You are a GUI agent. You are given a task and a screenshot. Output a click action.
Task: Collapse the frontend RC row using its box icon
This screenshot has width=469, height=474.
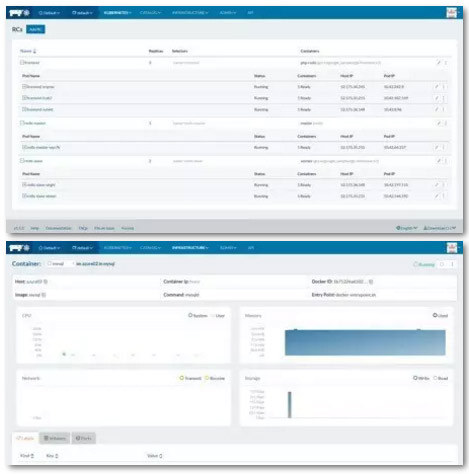(x=22, y=62)
